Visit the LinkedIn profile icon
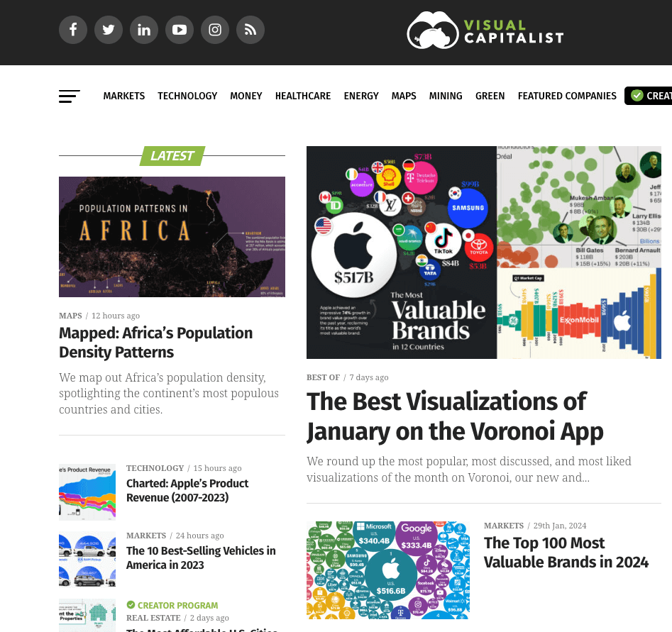Image resolution: width=672 pixels, height=632 pixels. (x=144, y=30)
